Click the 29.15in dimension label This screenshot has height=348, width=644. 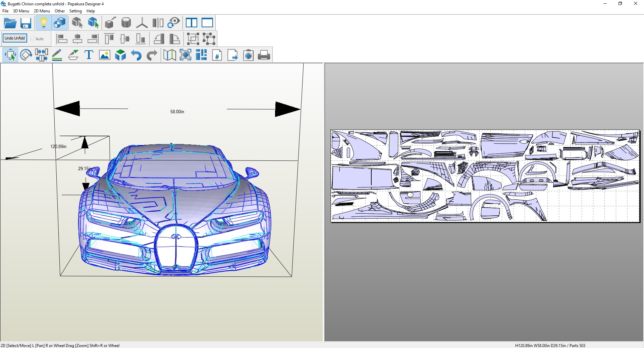pyautogui.click(x=85, y=168)
